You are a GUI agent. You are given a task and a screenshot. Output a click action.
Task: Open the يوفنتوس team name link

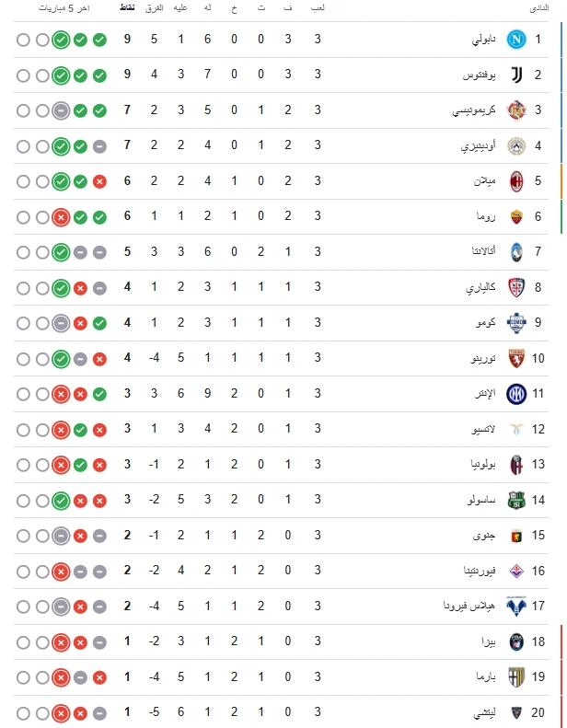tap(479, 75)
